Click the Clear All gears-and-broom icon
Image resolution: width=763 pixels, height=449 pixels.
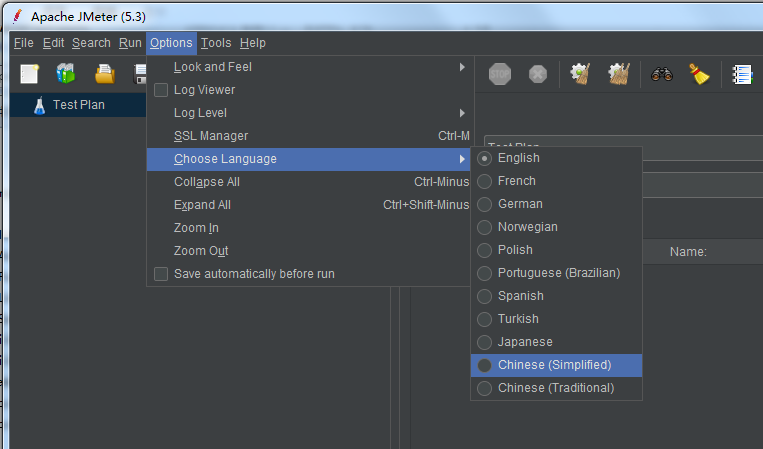click(619, 74)
